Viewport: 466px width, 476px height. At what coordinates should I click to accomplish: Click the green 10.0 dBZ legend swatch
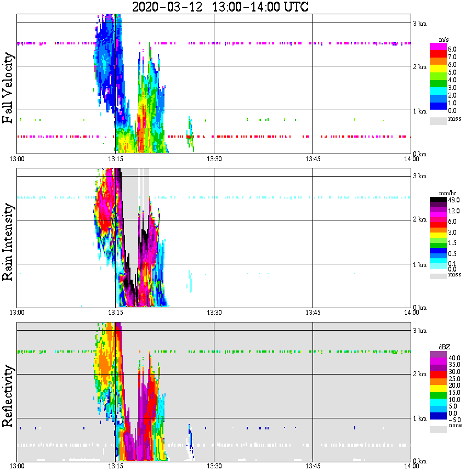pyautogui.click(x=438, y=395)
